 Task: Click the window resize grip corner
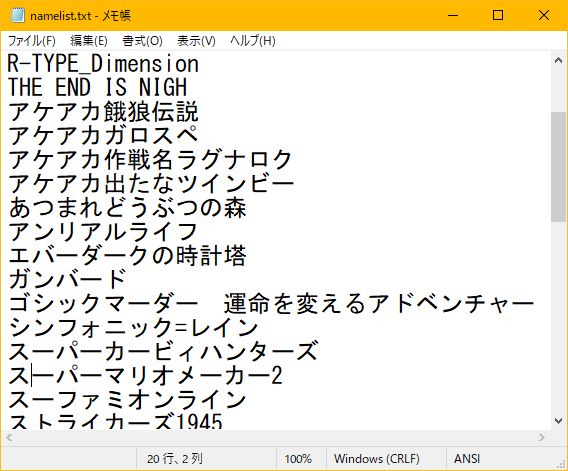(562, 465)
